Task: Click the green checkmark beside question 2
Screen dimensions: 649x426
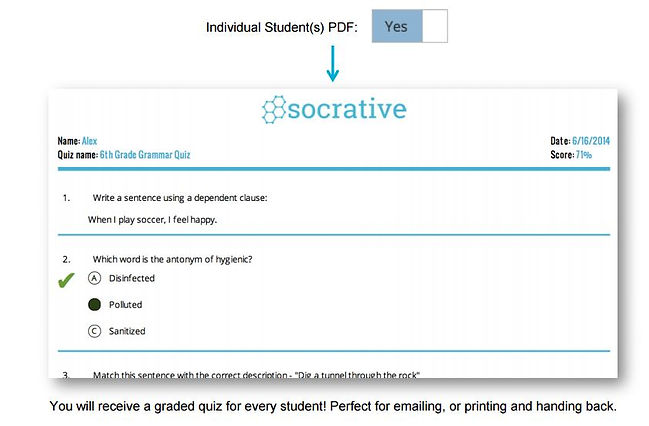Action: [x=66, y=280]
